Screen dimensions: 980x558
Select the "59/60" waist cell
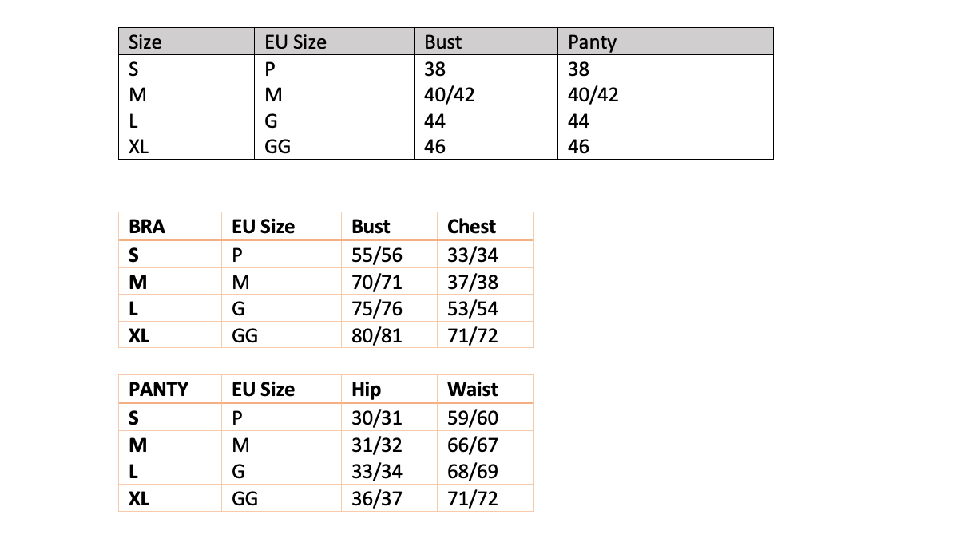tap(472, 418)
